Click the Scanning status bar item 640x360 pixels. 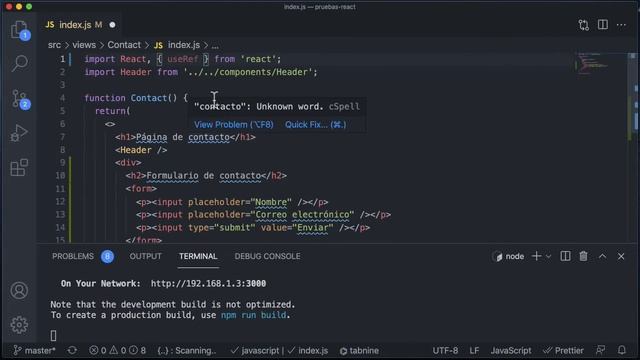click(x=187, y=351)
